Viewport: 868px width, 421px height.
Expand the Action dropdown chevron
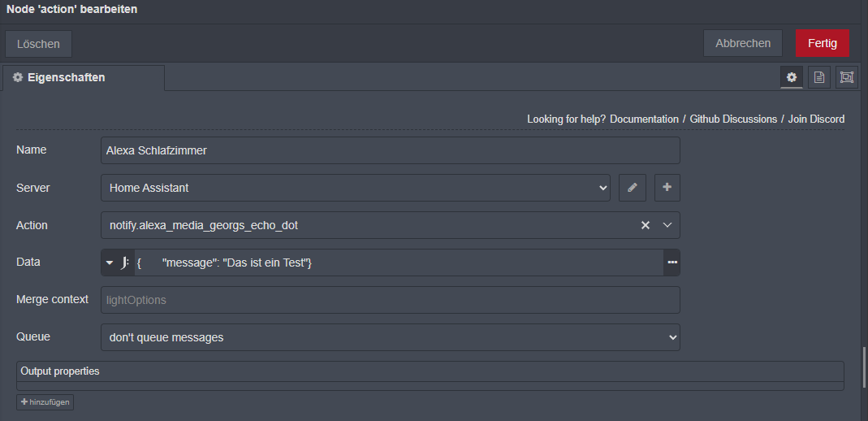pyautogui.click(x=667, y=225)
